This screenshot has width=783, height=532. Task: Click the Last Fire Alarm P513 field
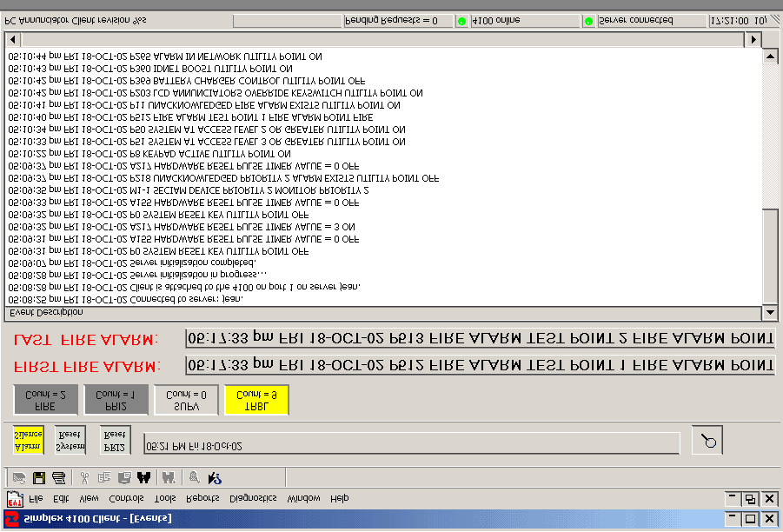tap(480, 338)
